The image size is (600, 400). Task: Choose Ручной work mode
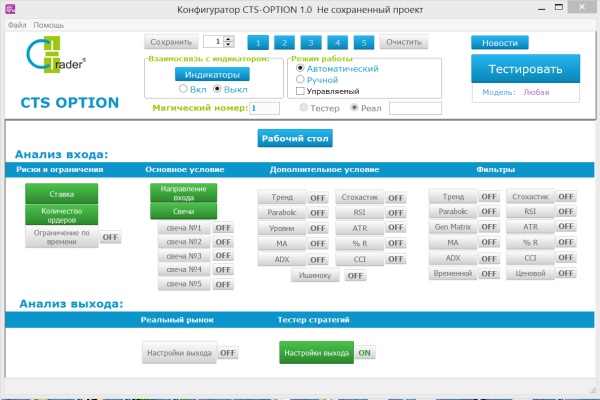300,79
